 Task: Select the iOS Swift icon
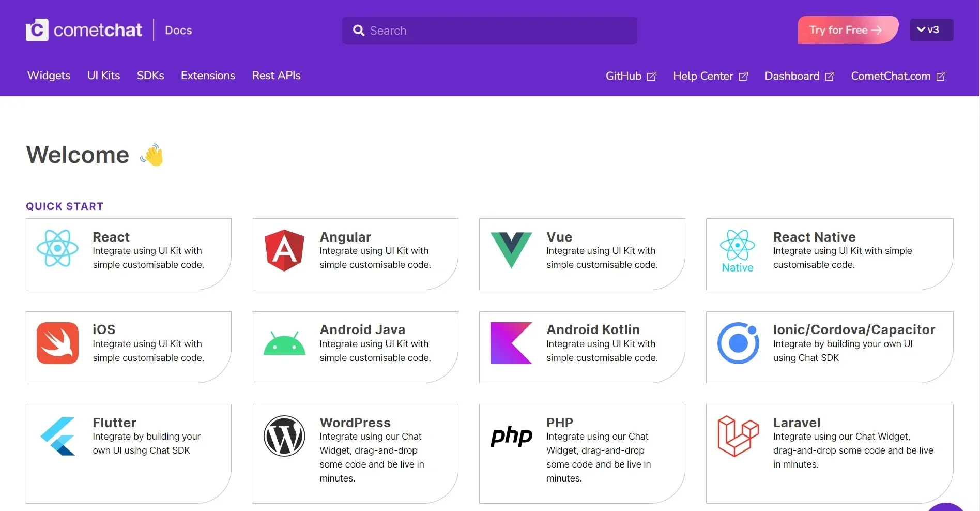click(57, 343)
